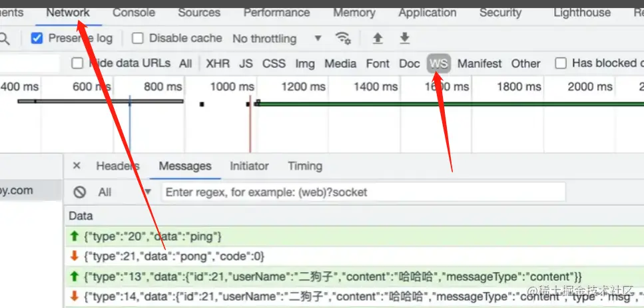
Task: Select the sent ping message row
Action: coord(354,236)
